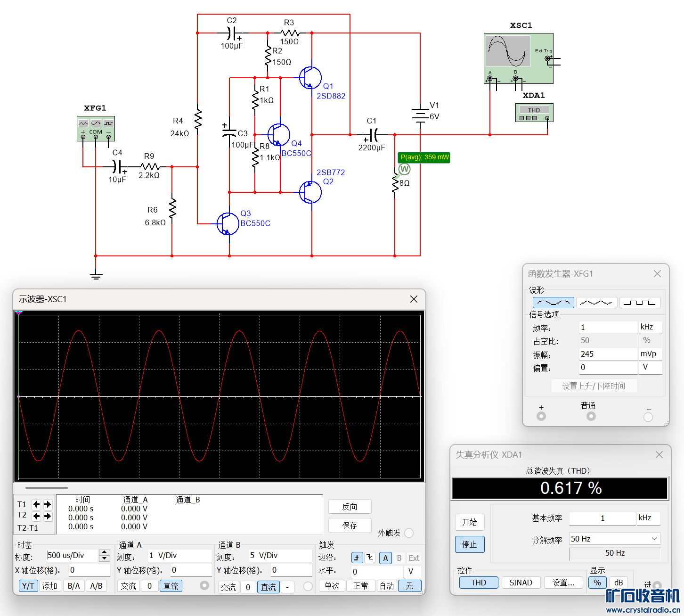Step the timebase scale spinner up
The width and height of the screenshot is (684, 616).
pos(105,552)
